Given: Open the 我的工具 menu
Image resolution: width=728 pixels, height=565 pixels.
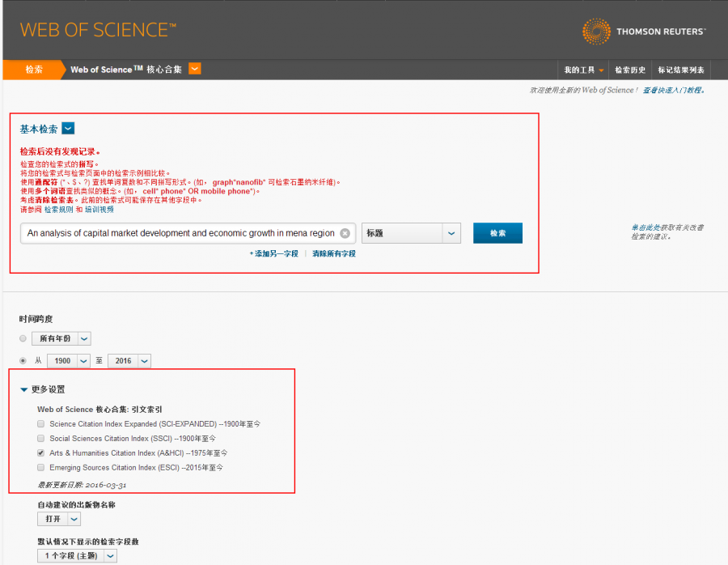Looking at the screenshot, I should 583,70.
